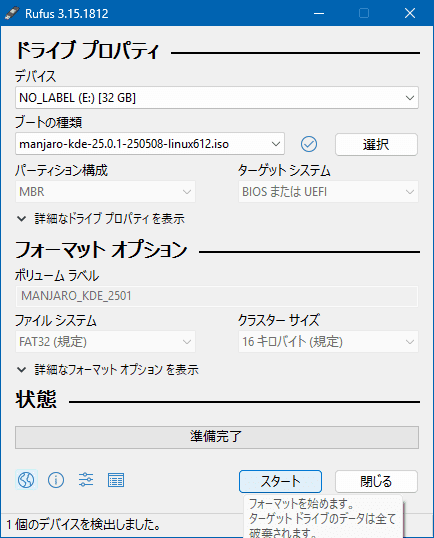This screenshot has width=434, height=538.
Task: Click the 閉じる button
Action: tap(376, 481)
